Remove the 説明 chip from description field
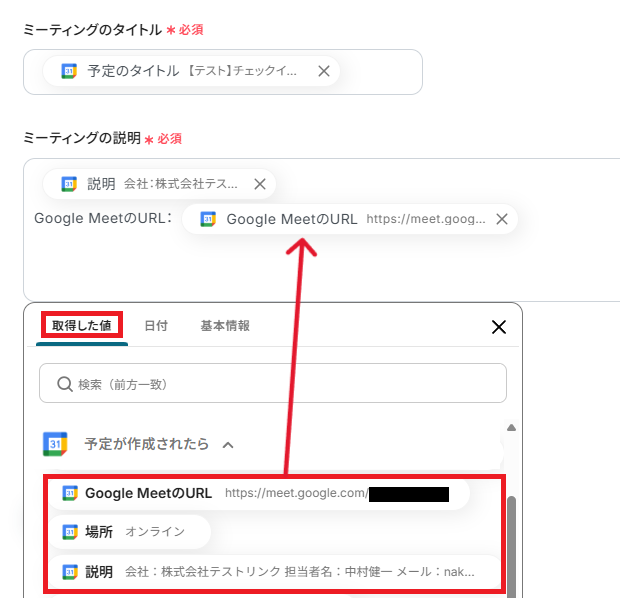Image resolution: width=620 pixels, height=598 pixels. click(x=260, y=184)
